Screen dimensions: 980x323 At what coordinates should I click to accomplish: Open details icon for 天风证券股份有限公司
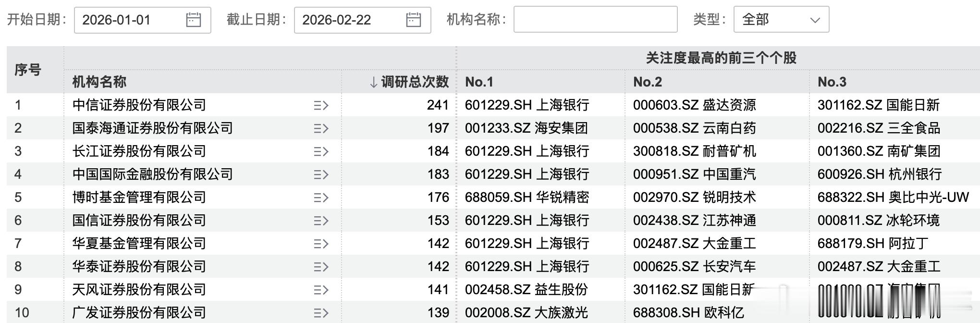321,290
